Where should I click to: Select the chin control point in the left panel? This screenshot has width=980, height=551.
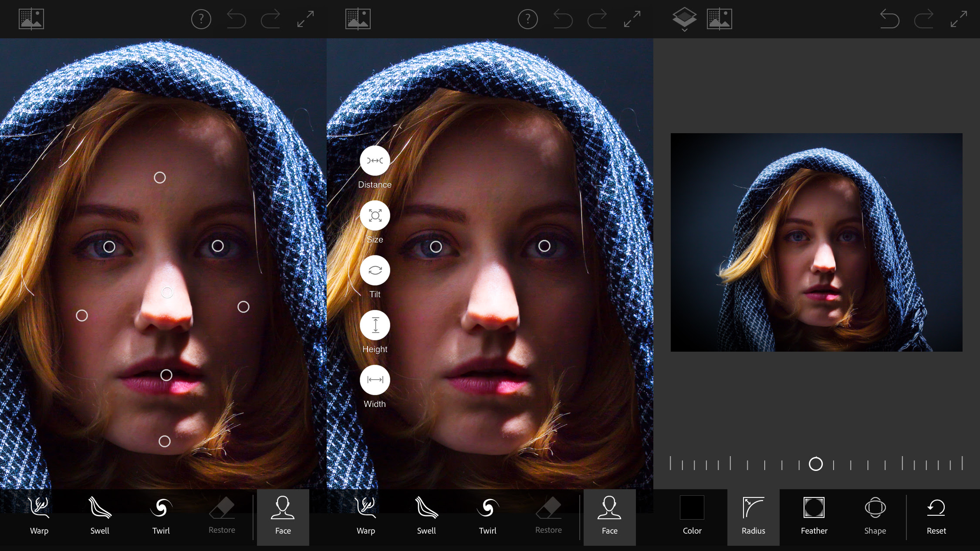point(165,441)
